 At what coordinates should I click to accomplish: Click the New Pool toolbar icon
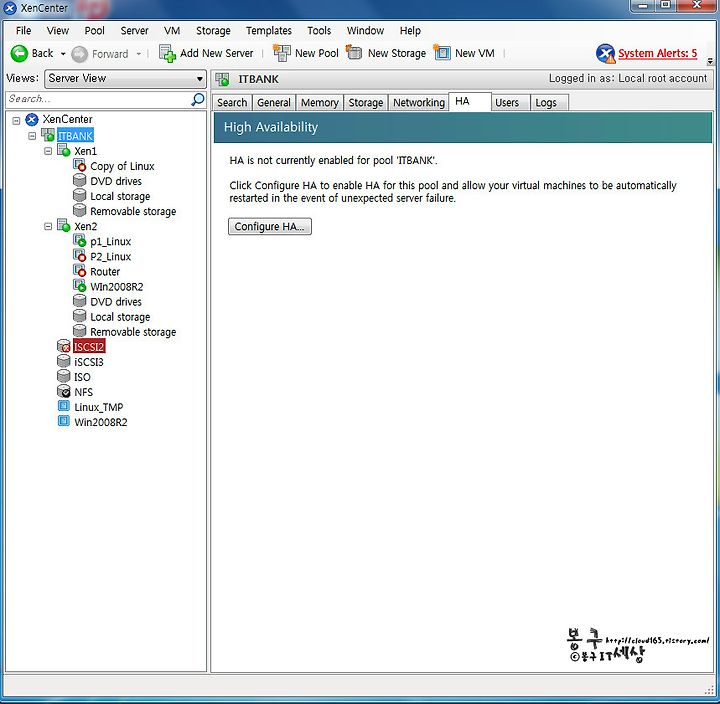coord(281,53)
